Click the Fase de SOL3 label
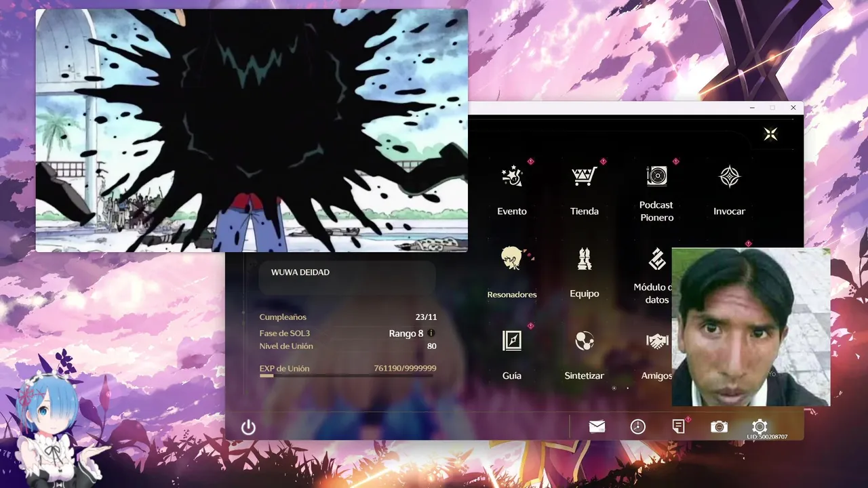Screen dimensions: 868x488 284,333
